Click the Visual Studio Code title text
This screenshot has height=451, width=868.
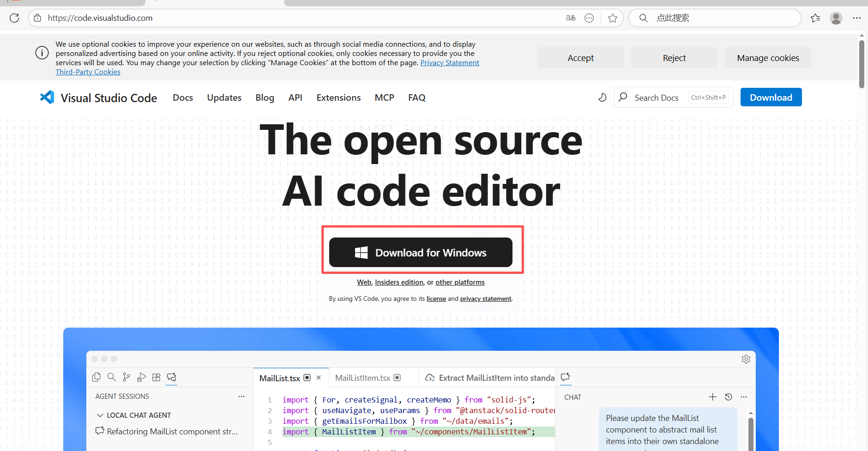point(109,98)
